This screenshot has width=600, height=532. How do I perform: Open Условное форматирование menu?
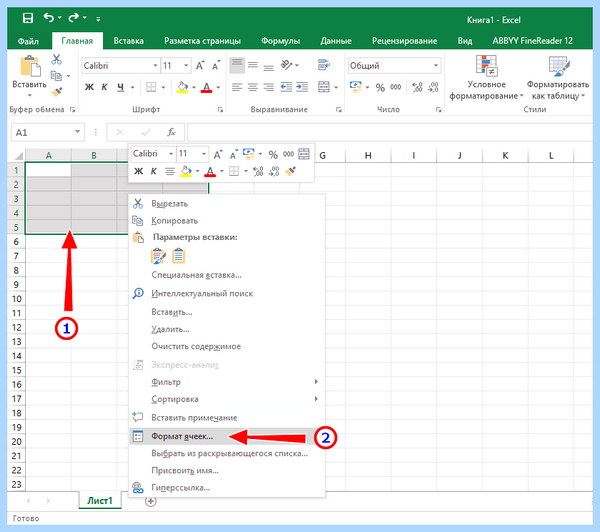pos(486,78)
